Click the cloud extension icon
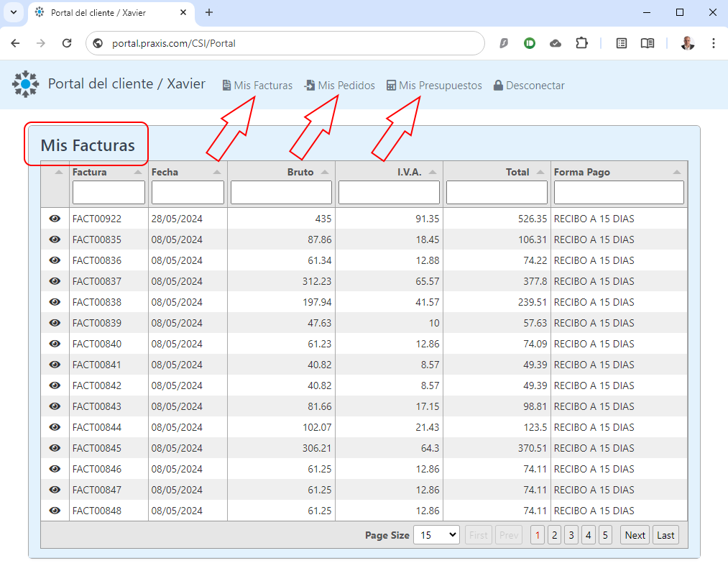728x566 pixels. click(x=556, y=43)
